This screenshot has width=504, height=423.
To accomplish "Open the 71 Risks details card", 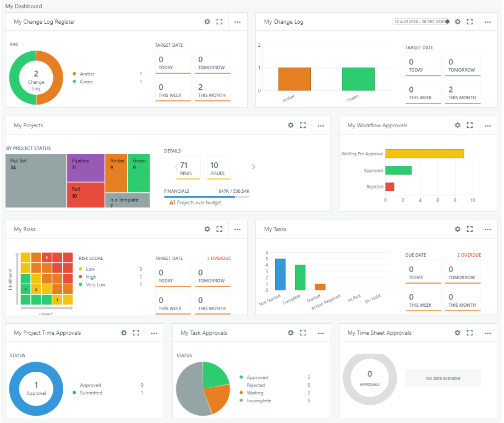I will 188,167.
